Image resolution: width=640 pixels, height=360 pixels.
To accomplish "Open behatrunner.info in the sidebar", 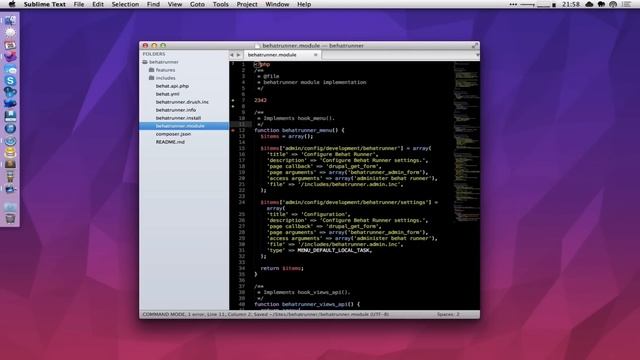I will pyautogui.click(x=176, y=110).
